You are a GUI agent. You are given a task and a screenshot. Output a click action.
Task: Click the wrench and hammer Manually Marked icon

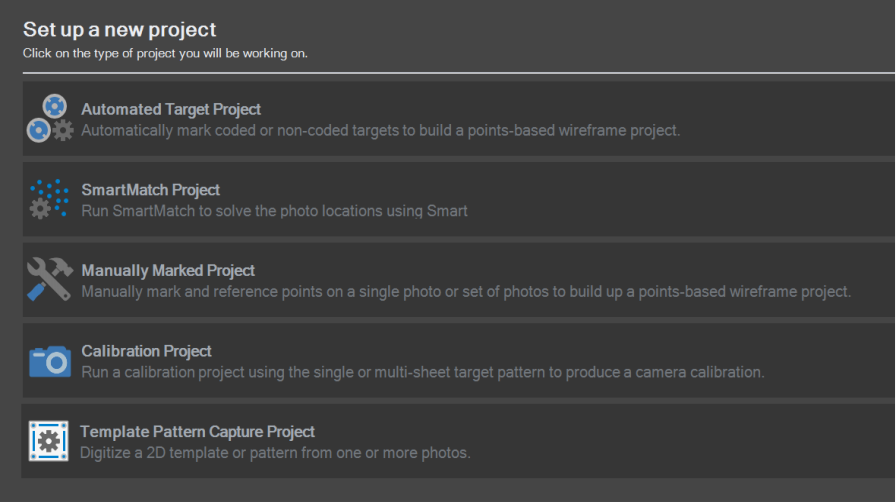[x=49, y=279]
